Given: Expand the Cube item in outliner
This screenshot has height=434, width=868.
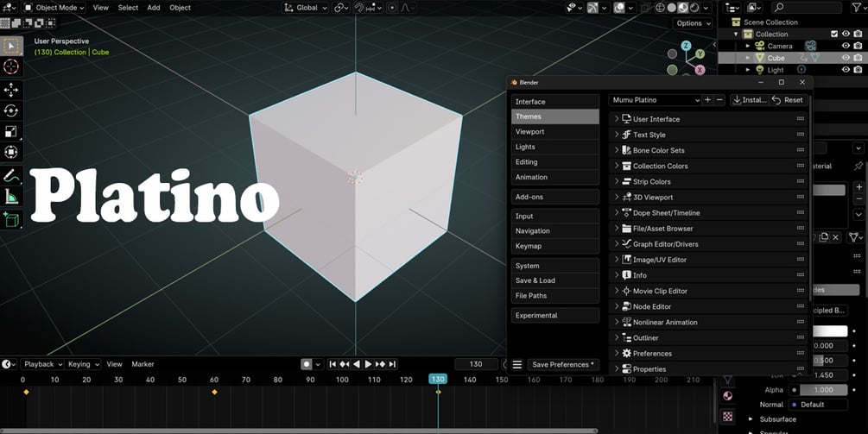Looking at the screenshot, I should 748,58.
